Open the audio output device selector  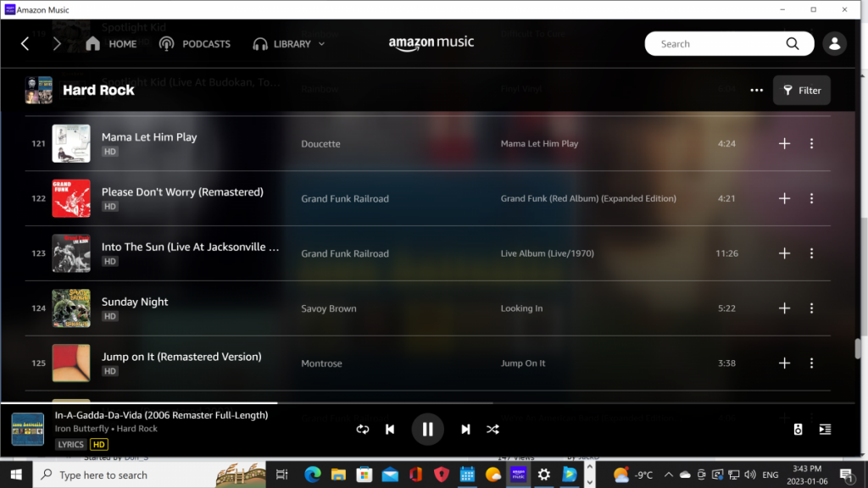click(x=798, y=430)
